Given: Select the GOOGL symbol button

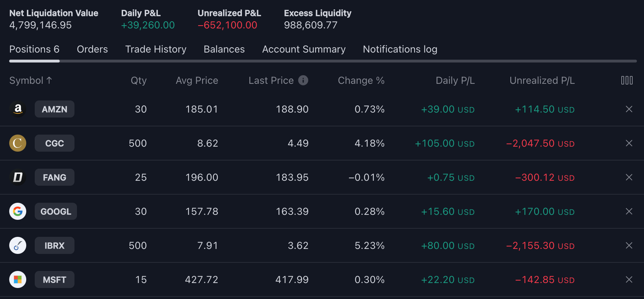Looking at the screenshot, I should point(56,211).
